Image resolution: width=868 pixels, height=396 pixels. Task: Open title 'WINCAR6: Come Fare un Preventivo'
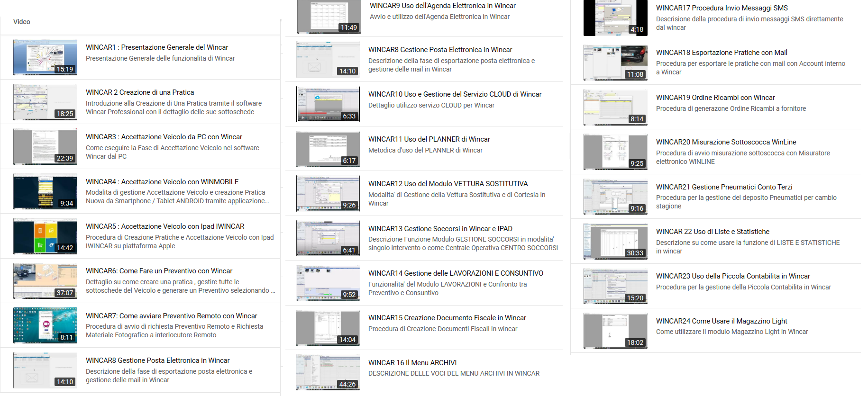pyautogui.click(x=159, y=271)
